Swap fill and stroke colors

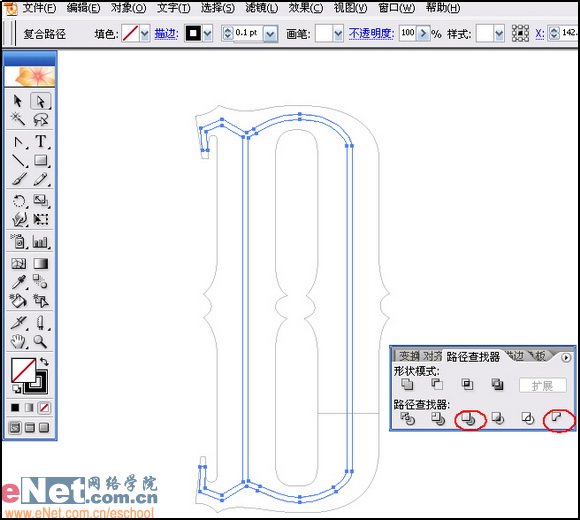[44, 361]
